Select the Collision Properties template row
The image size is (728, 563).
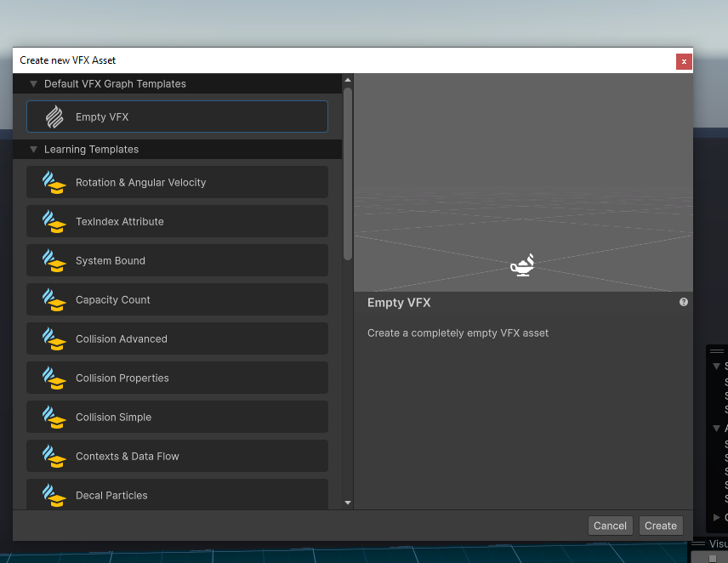coord(177,378)
